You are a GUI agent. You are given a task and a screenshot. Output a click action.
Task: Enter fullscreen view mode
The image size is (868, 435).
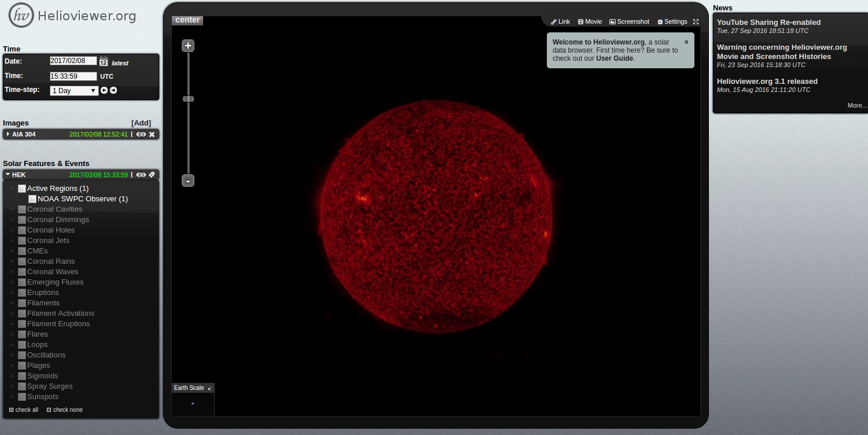click(x=696, y=22)
